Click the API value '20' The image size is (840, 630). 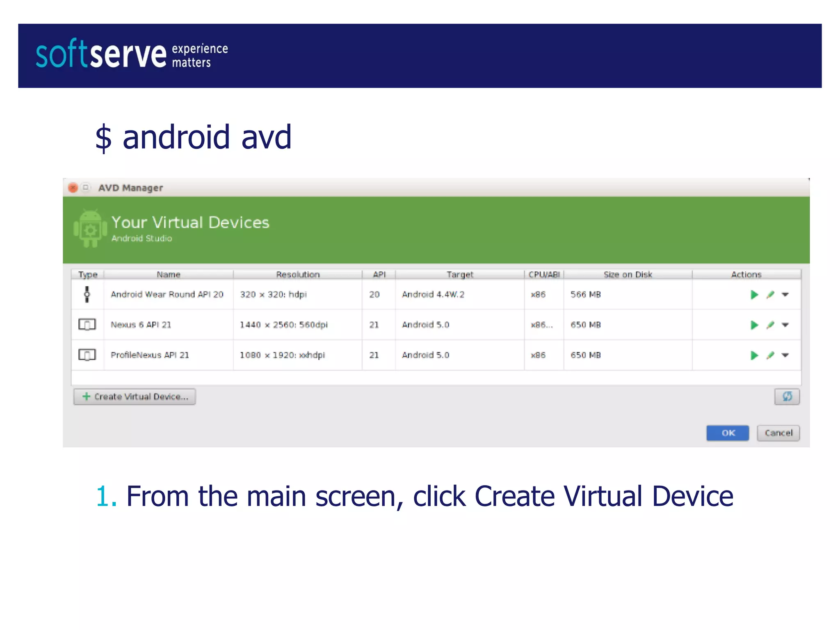pyautogui.click(x=374, y=294)
